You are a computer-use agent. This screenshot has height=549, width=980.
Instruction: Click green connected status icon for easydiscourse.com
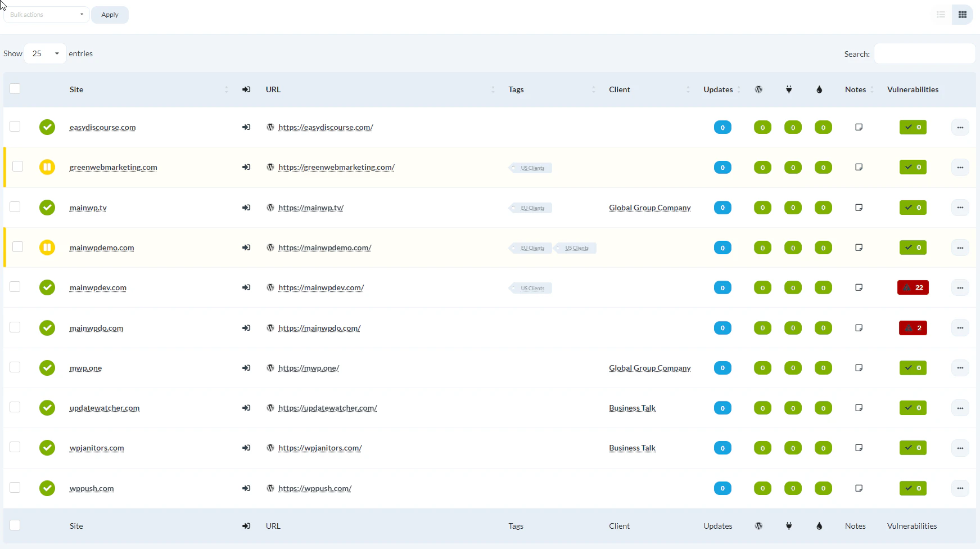click(47, 127)
